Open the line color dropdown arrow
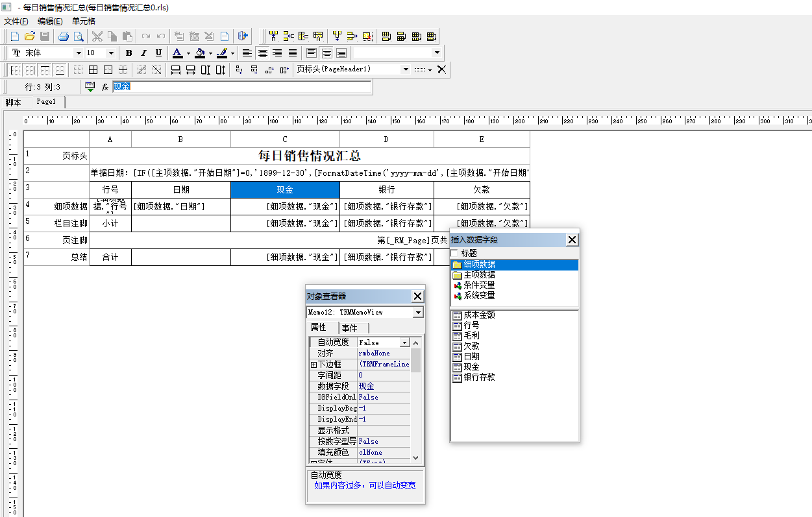The height and width of the screenshot is (517, 812). pos(233,53)
